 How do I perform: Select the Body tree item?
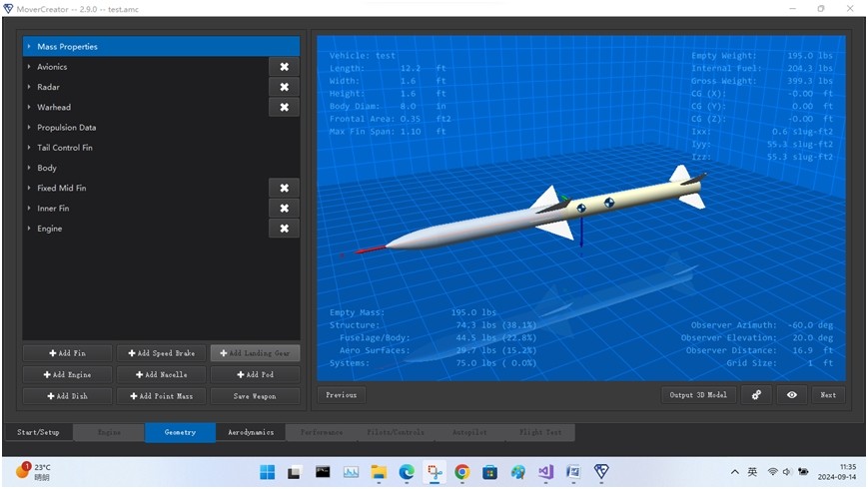pos(47,168)
